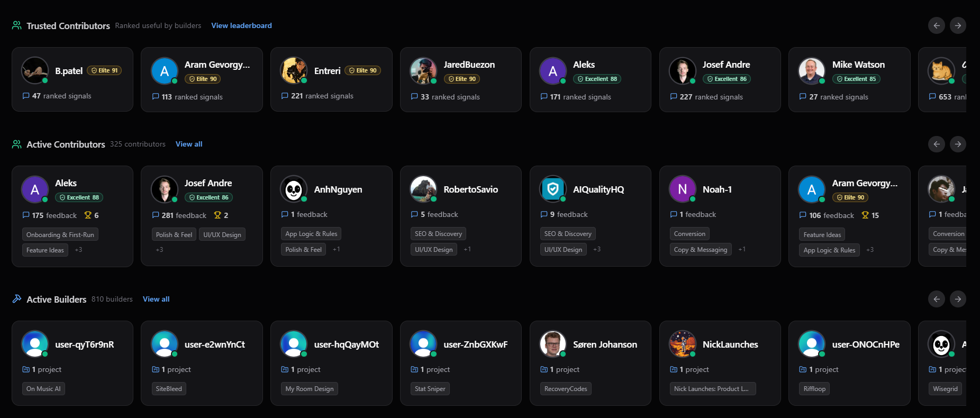Click RobertoSavio's avatar image
This screenshot has width=980, height=418.
click(423, 189)
